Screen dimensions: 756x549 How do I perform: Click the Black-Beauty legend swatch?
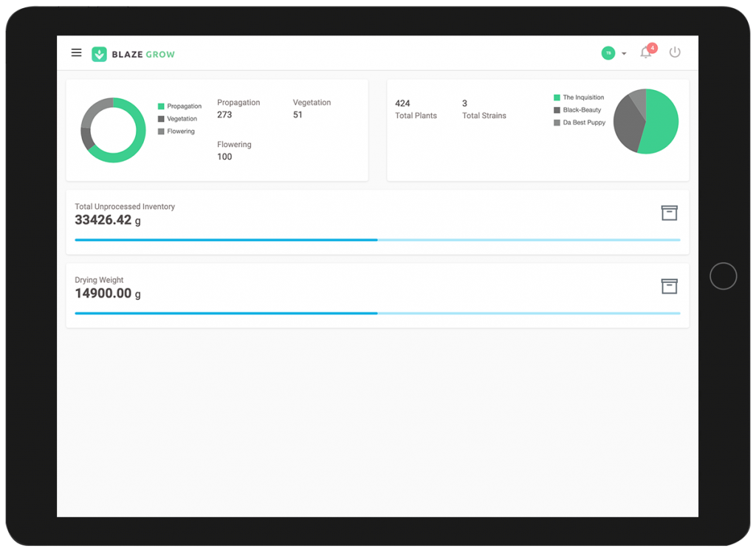click(x=557, y=110)
